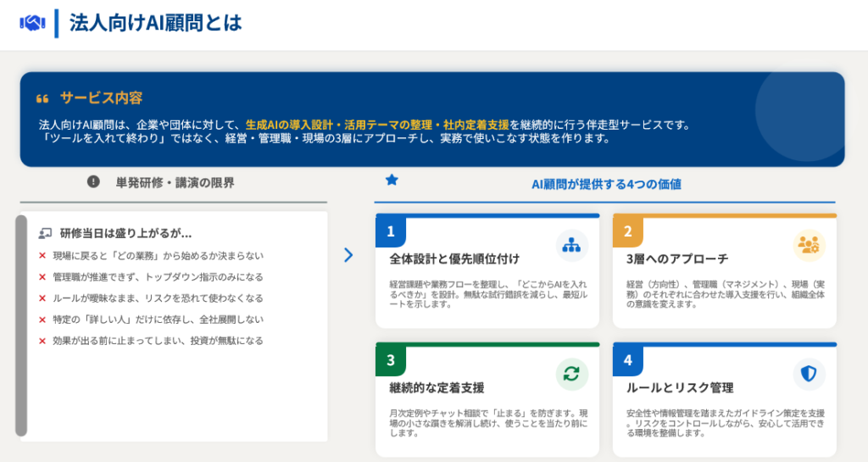Click the star icon above the value cards
Screen dimensions: 868x462
392,181
